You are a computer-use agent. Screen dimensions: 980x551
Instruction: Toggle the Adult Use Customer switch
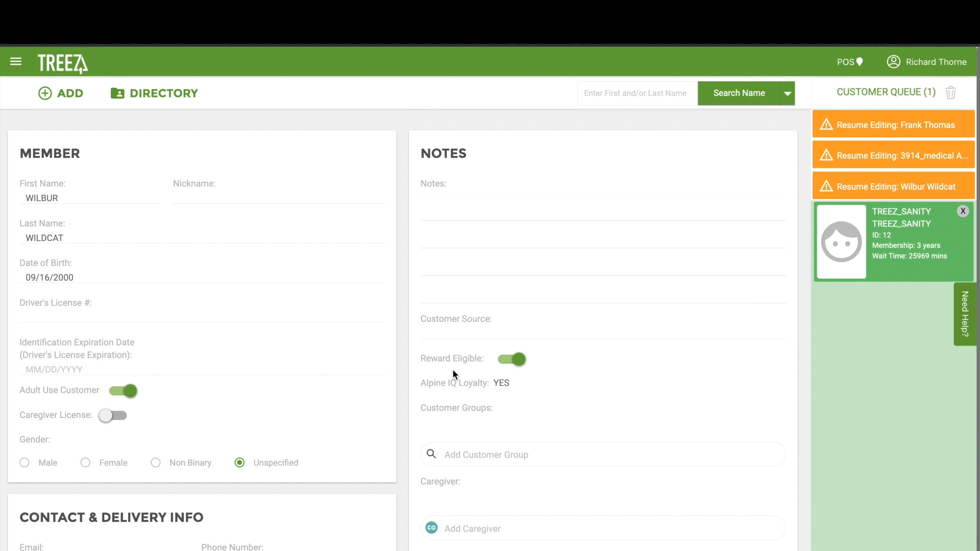123,391
